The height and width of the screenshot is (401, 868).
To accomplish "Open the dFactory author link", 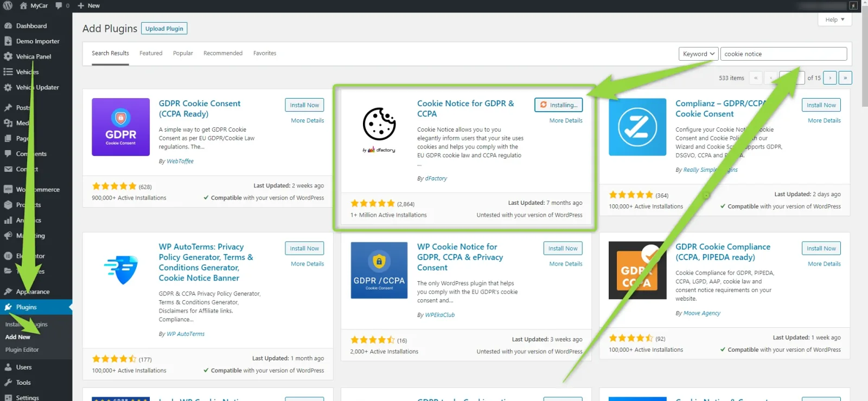I will (436, 178).
